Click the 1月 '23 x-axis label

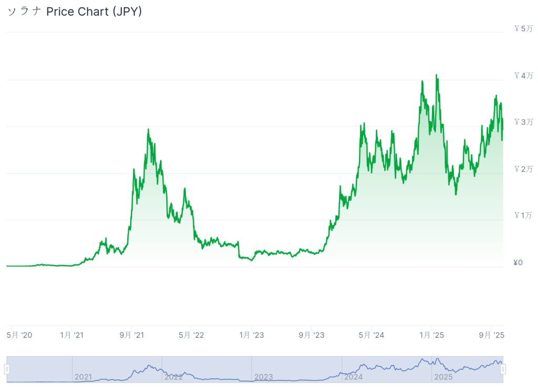[x=252, y=335]
